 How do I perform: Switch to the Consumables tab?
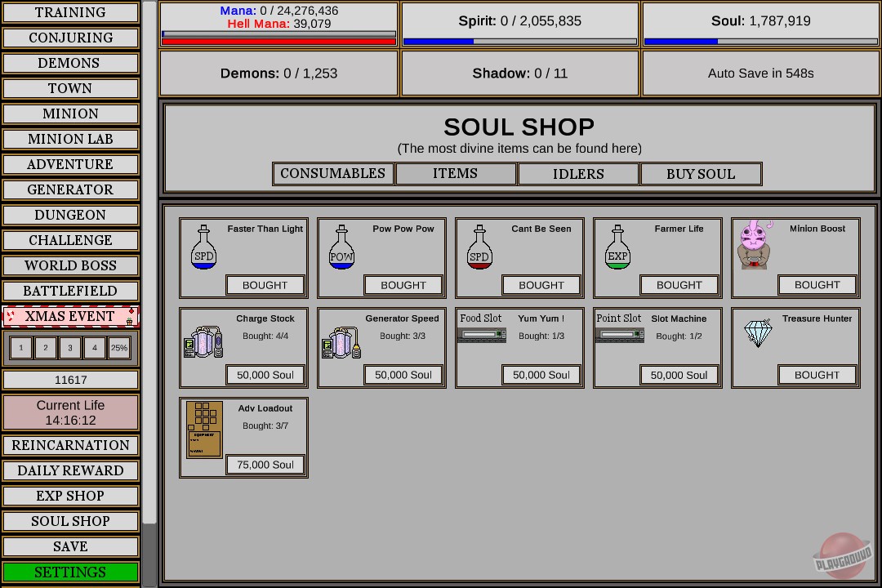(332, 174)
